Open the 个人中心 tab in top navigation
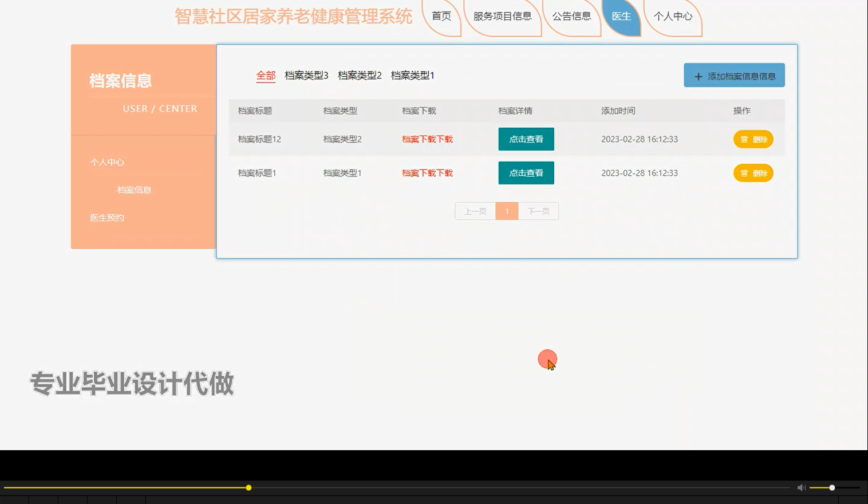This screenshot has width=868, height=504. pyautogui.click(x=674, y=17)
